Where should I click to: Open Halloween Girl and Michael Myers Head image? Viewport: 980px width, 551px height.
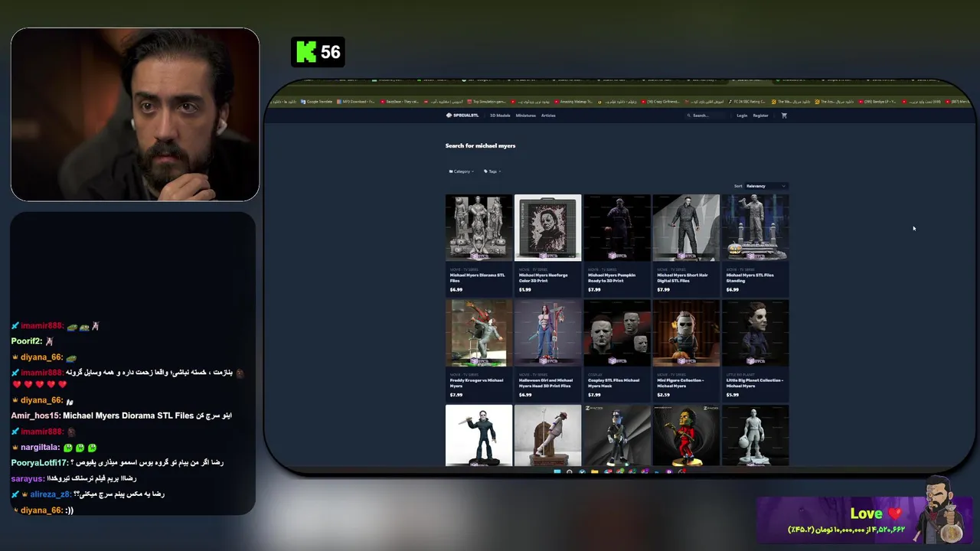(547, 333)
